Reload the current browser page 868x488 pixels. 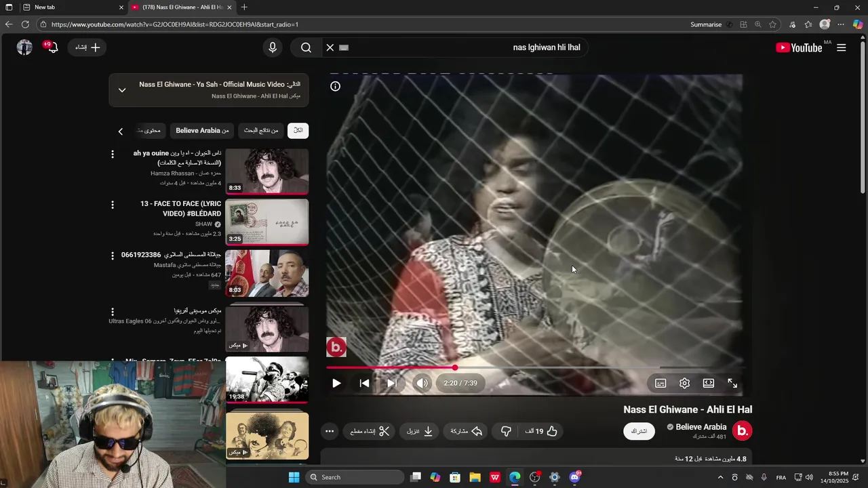click(x=25, y=24)
